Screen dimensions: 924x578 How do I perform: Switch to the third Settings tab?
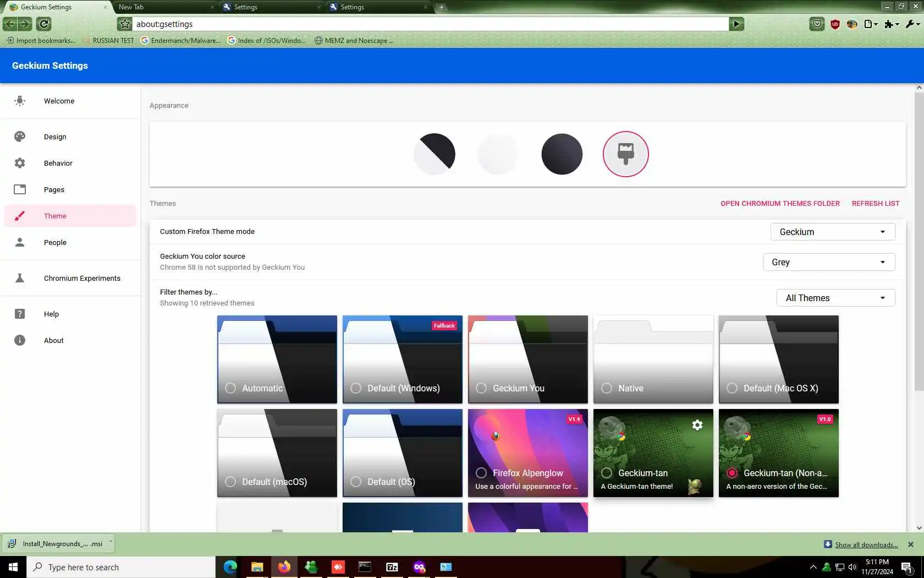pos(379,7)
